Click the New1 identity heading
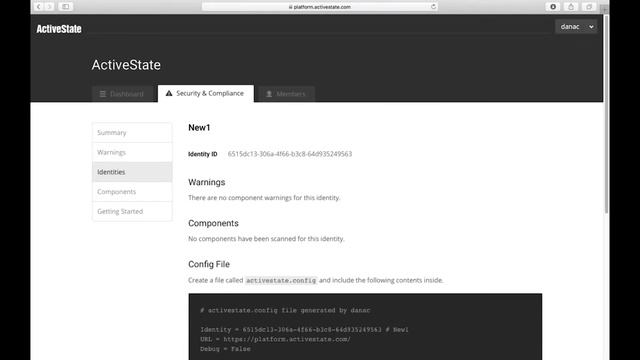The height and width of the screenshot is (360, 640). (x=199, y=128)
